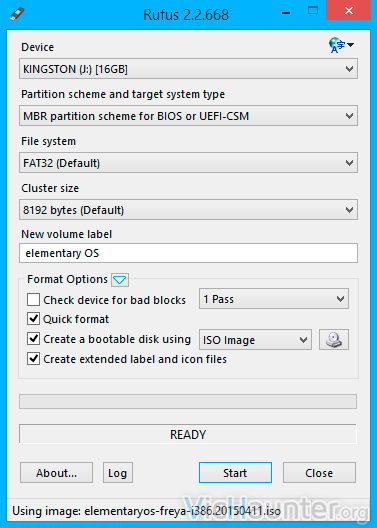Click the Close button
Image resolution: width=377 pixels, height=528 pixels.
coord(319,473)
